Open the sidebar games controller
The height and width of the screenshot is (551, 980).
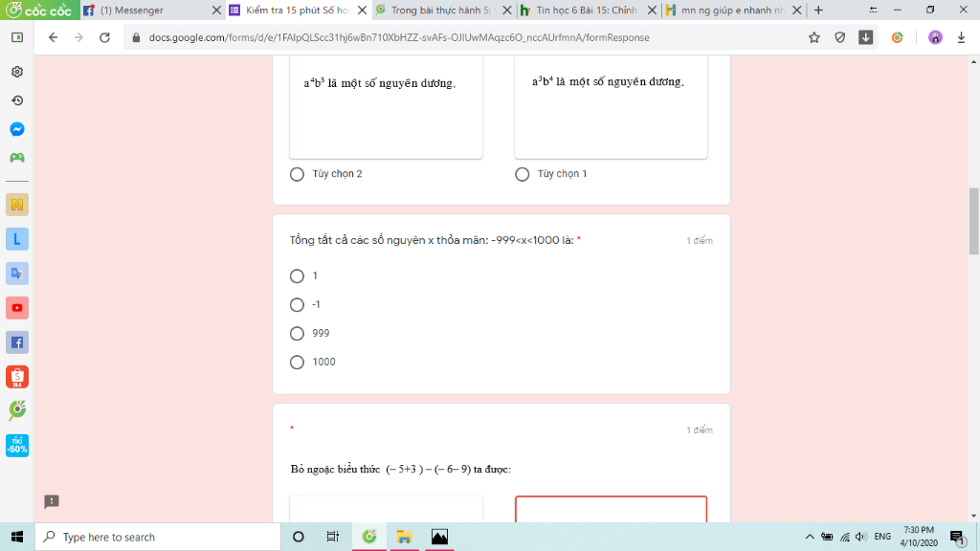(x=17, y=158)
